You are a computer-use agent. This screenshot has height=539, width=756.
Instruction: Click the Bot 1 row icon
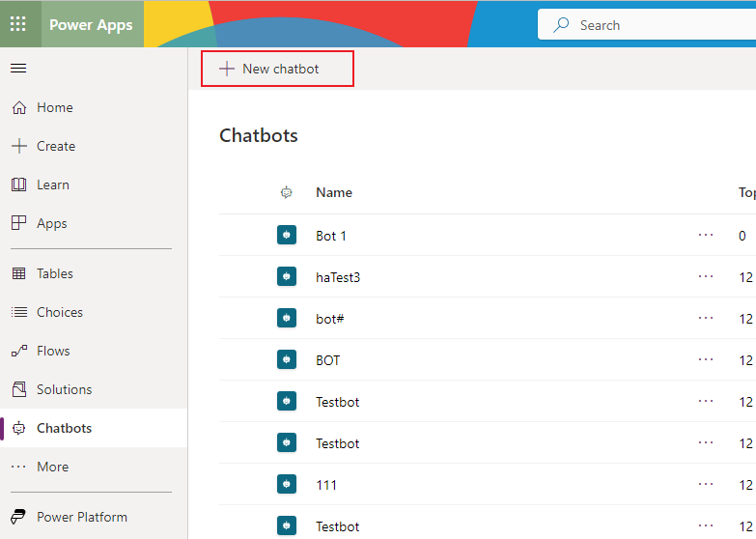coord(287,236)
